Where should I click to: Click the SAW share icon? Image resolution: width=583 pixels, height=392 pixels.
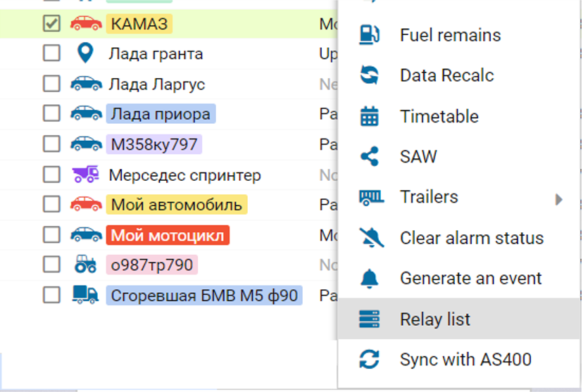click(x=370, y=156)
